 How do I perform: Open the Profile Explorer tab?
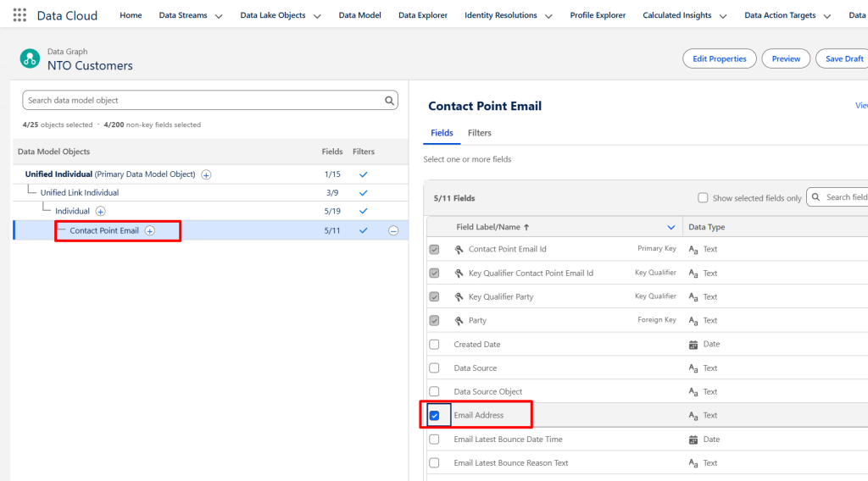[x=598, y=15]
